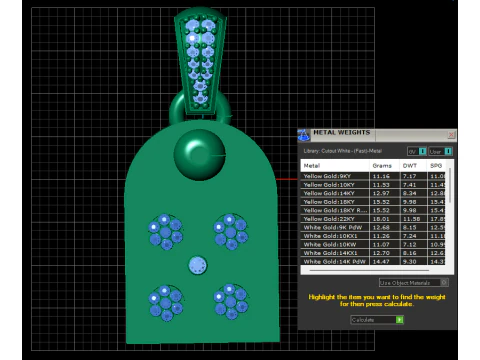Select the White Gold:10KW row
The width and height of the screenshot is (480, 360).
point(373,245)
